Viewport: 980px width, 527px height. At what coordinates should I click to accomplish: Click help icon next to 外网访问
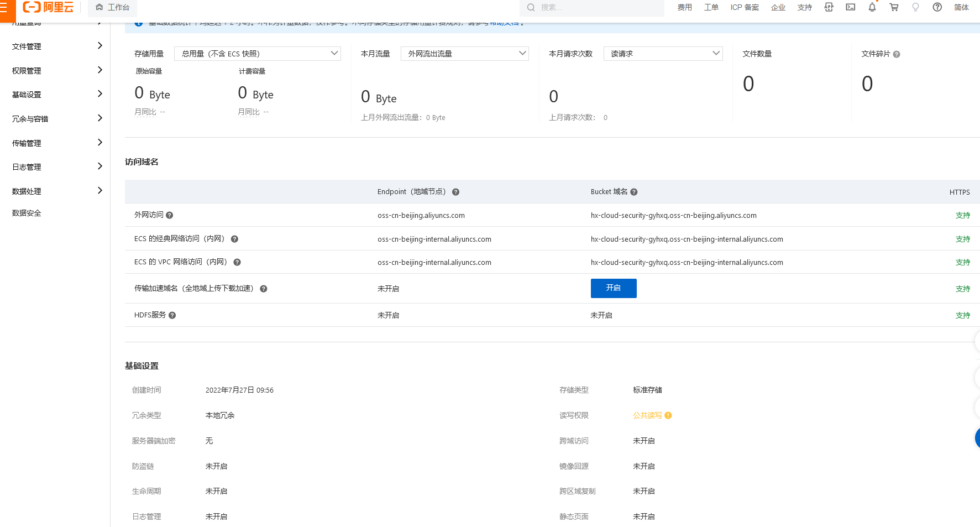pyautogui.click(x=170, y=215)
